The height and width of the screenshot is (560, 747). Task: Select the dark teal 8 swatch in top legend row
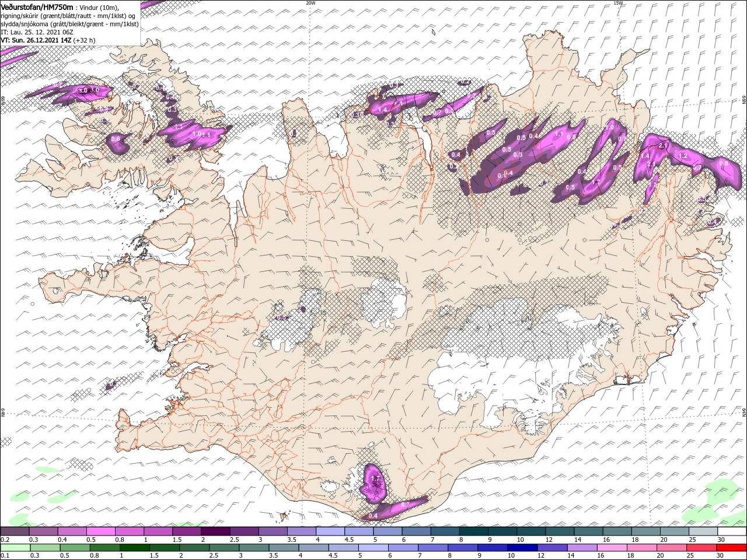pyautogui.click(x=474, y=531)
